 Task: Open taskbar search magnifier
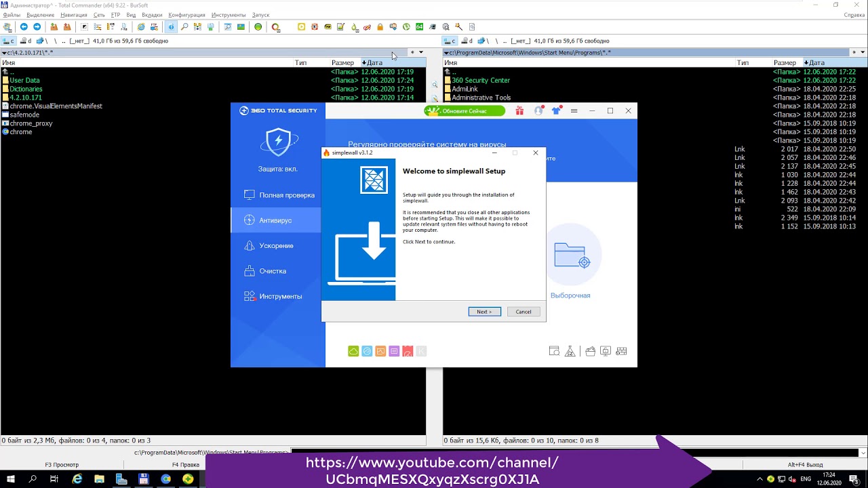[x=33, y=479]
